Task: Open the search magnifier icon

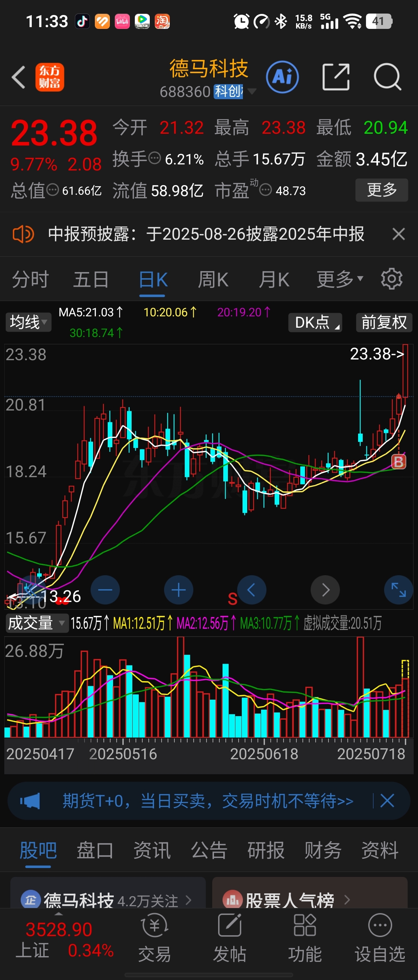Action: [x=388, y=77]
